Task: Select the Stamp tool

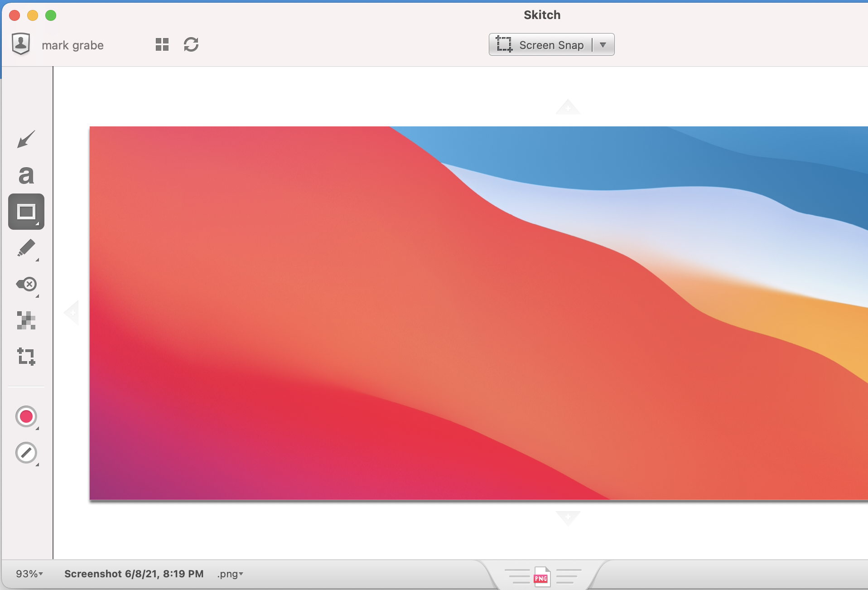Action: [x=26, y=285]
